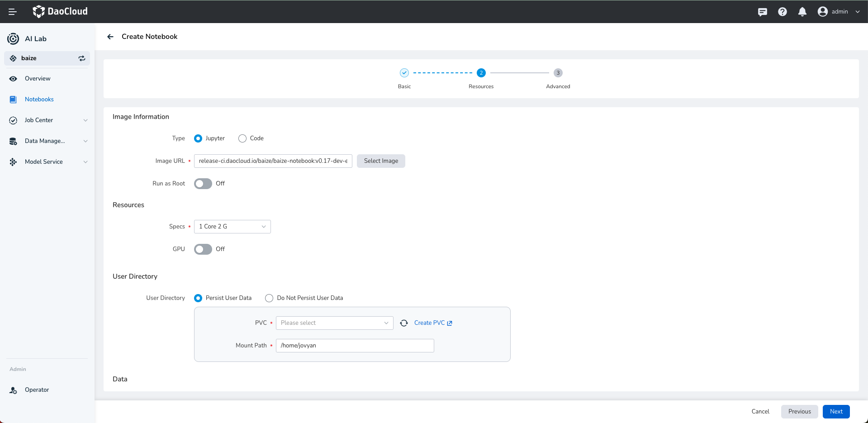This screenshot has width=868, height=423.
Task: Click the workspace switch icon next to baize
Action: pos(82,58)
